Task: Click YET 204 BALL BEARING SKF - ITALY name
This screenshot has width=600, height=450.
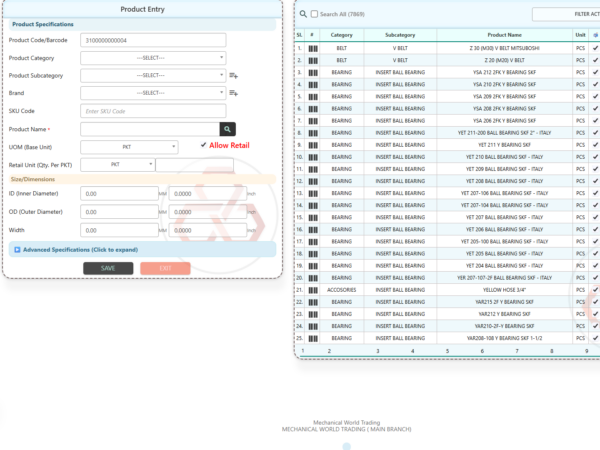Action: point(504,266)
